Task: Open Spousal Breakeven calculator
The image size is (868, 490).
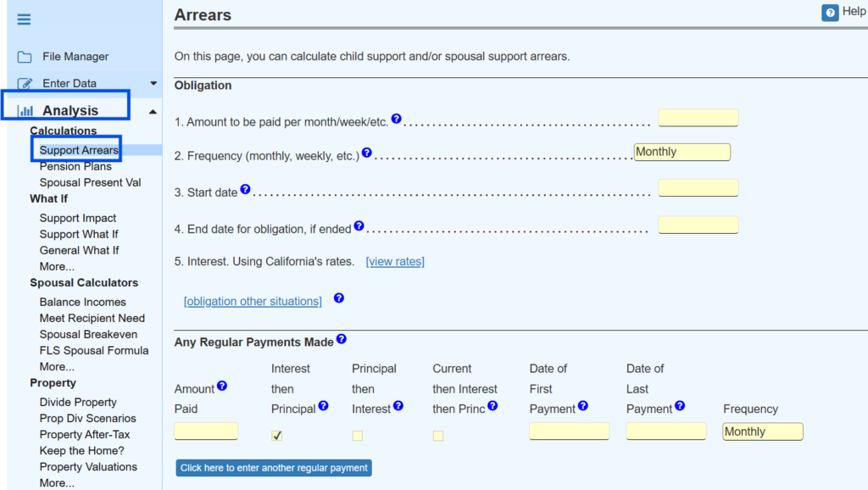Action: click(x=88, y=334)
